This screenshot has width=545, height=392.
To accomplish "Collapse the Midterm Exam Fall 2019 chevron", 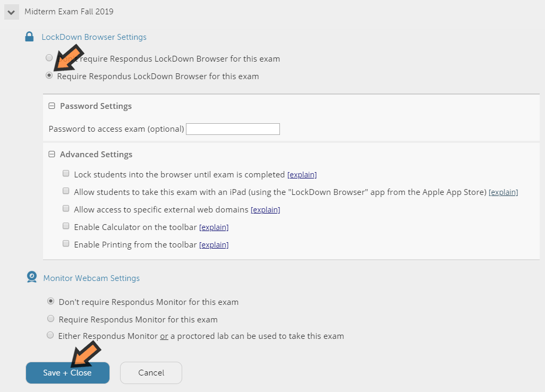I will pyautogui.click(x=12, y=12).
